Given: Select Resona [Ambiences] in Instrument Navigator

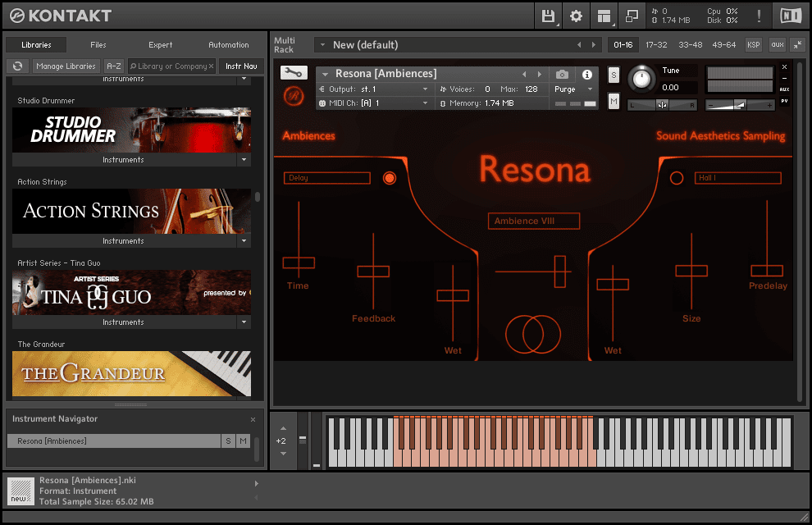Looking at the screenshot, I should (x=114, y=441).
